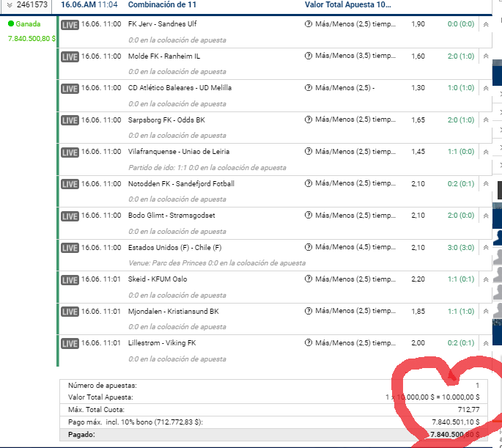Click LIVE badge for Estados Unidos match
Screen dimensions: 502x448
click(70, 248)
